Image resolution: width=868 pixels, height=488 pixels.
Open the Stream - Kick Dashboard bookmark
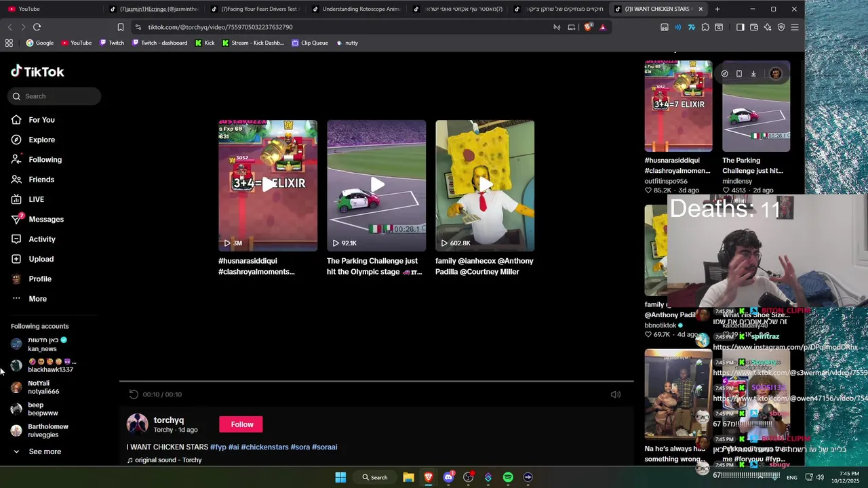point(253,43)
